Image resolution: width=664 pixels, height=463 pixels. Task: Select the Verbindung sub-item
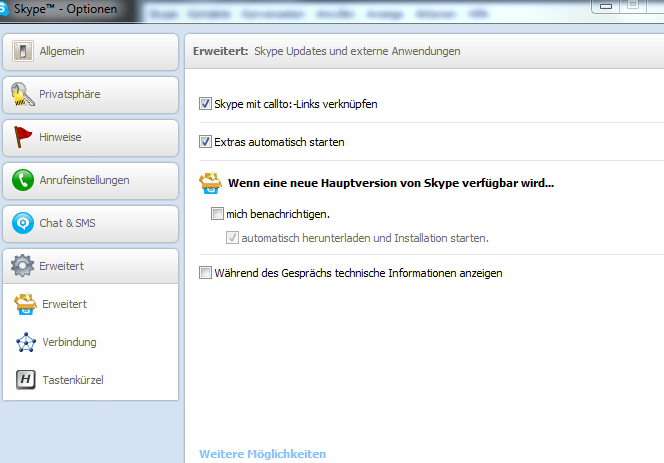click(90, 342)
